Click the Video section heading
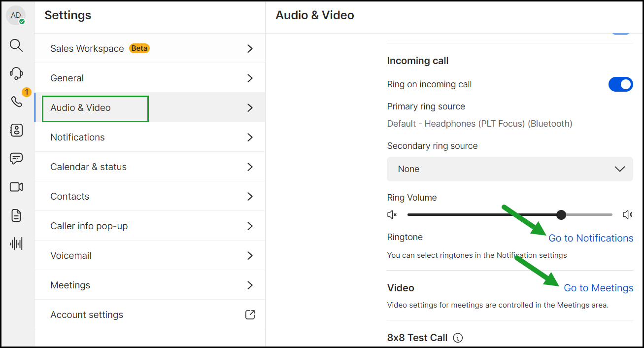The image size is (644, 348). pyautogui.click(x=401, y=288)
